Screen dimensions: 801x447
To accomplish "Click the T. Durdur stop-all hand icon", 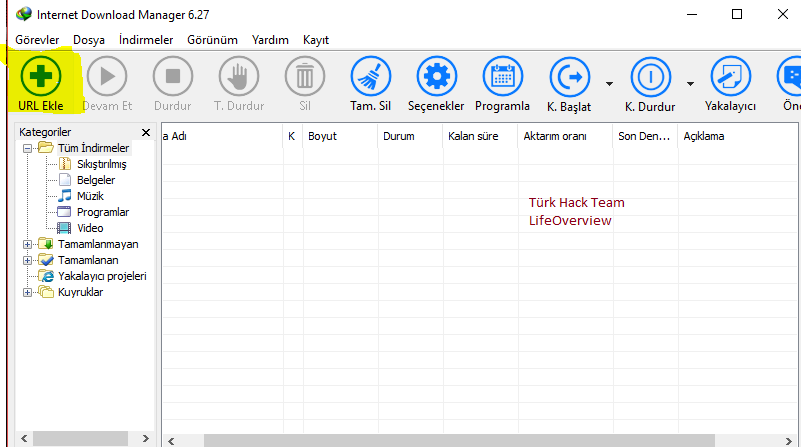I will point(239,77).
